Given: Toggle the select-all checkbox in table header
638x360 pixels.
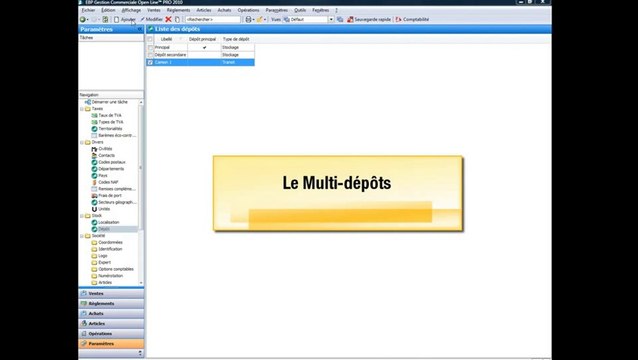Looking at the screenshot, I should [150, 39].
